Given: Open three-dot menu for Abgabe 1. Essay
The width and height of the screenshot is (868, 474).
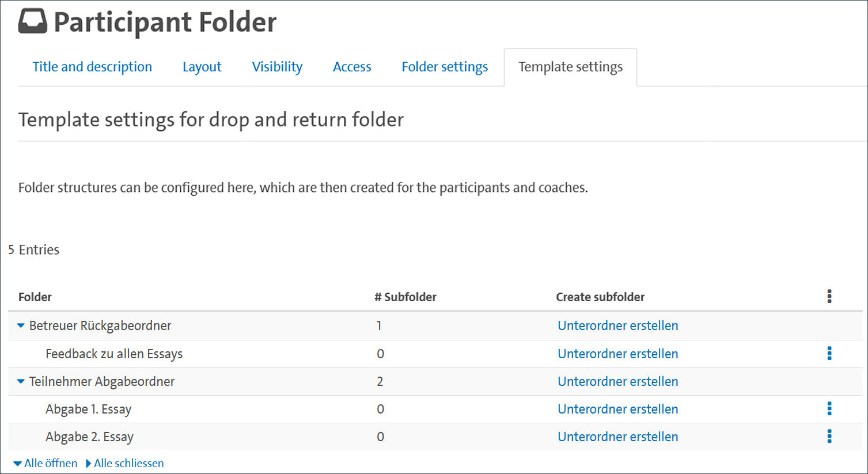Looking at the screenshot, I should pyautogui.click(x=829, y=409).
